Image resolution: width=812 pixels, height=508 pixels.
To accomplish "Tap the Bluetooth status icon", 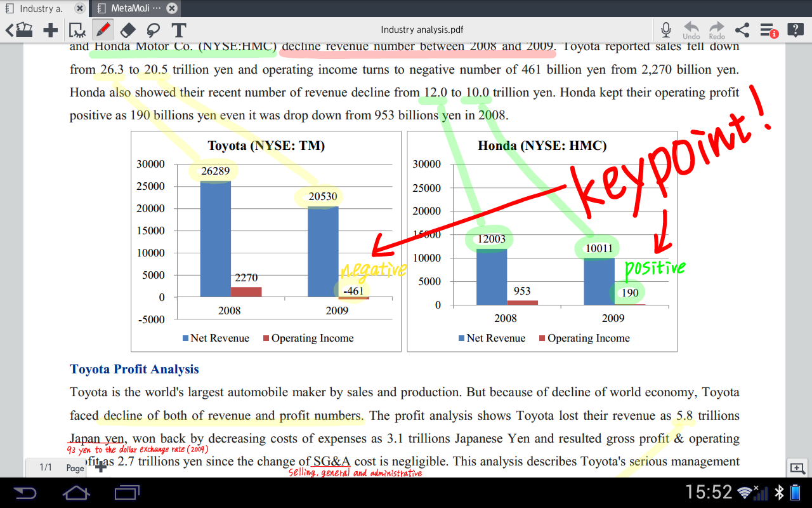I will [x=780, y=493].
